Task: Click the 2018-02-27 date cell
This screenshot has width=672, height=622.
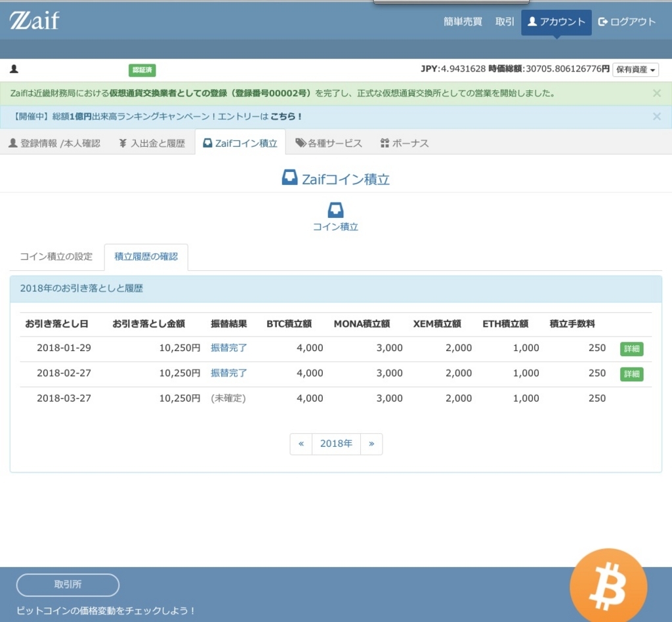Action: click(x=64, y=373)
